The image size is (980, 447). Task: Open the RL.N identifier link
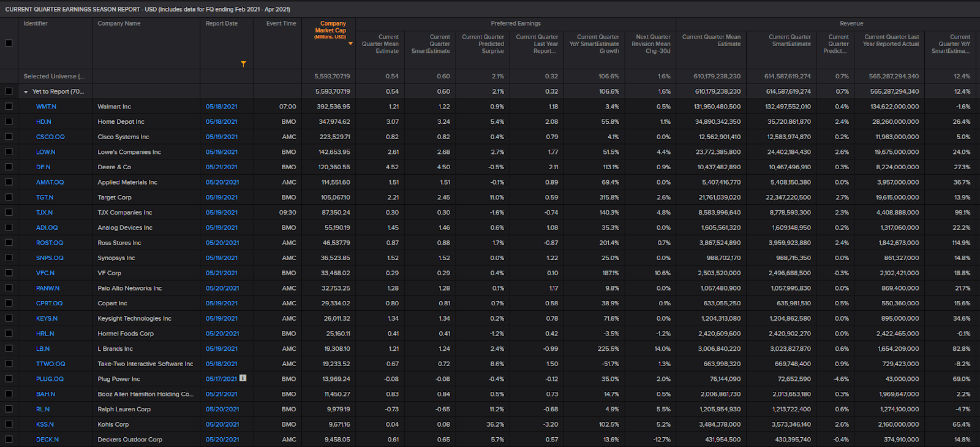43,409
